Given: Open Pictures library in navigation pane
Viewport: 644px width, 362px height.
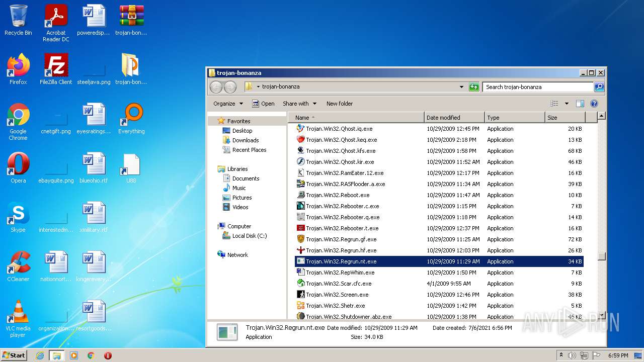Looking at the screenshot, I should (242, 198).
